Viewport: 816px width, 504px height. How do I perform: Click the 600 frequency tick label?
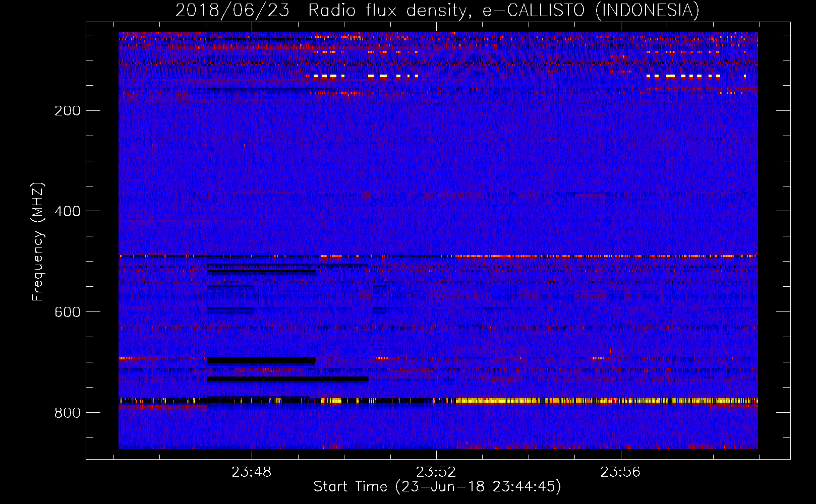pyautogui.click(x=68, y=312)
